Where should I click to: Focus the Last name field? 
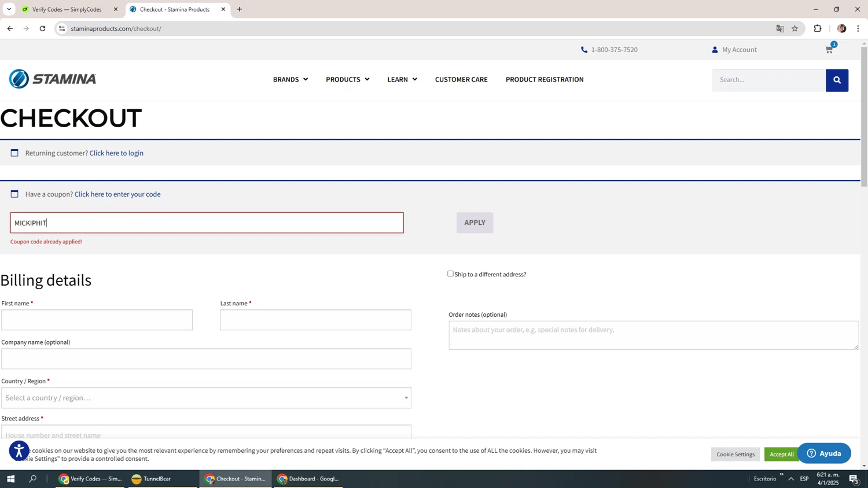tap(315, 320)
